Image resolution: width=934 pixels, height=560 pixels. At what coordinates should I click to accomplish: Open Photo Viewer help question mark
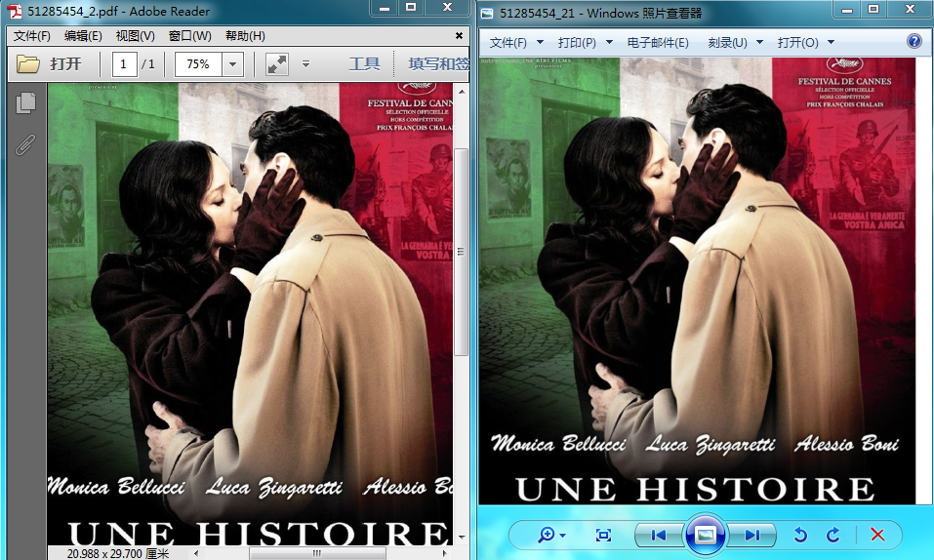914,41
